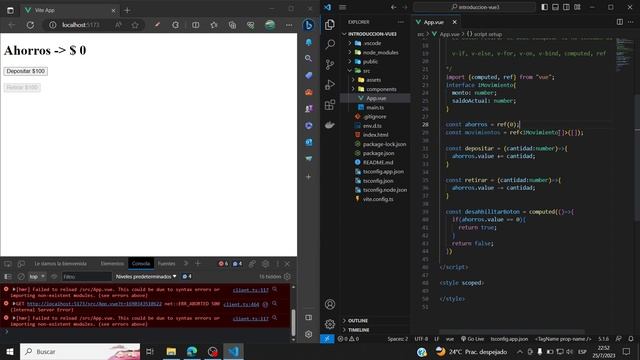This screenshot has width=640, height=360.
Task: Click console vertical scrollbar
Action: 293,323
